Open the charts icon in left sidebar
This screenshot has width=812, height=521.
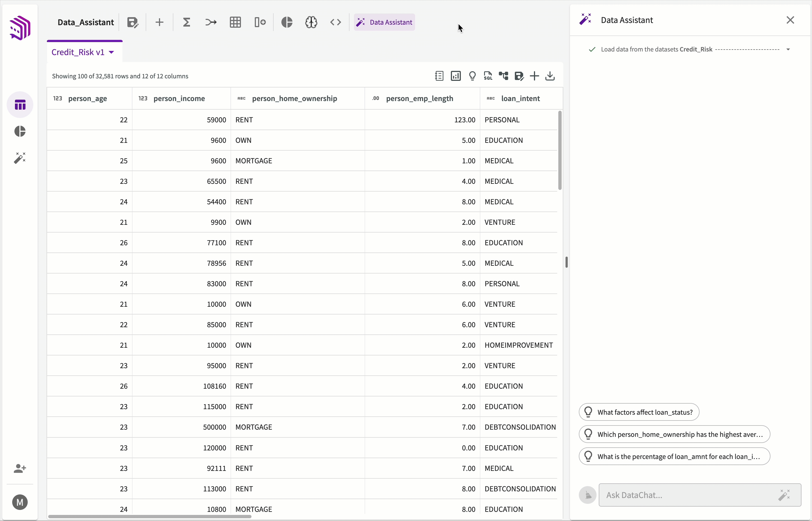click(20, 131)
